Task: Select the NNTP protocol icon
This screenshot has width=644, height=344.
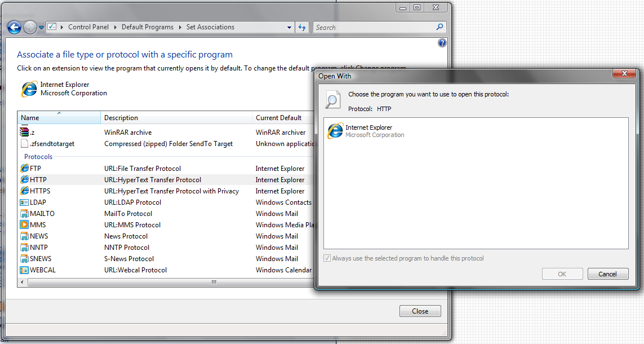Action: click(x=24, y=248)
